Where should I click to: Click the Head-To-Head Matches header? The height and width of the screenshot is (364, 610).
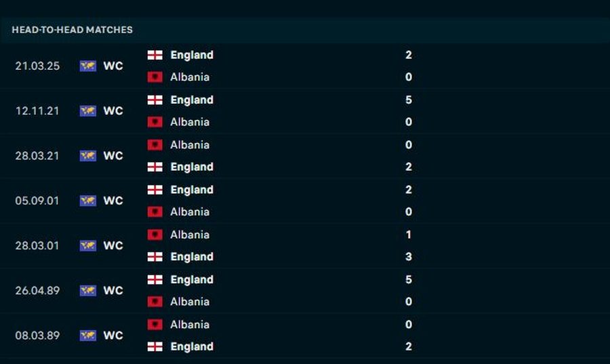coord(73,30)
